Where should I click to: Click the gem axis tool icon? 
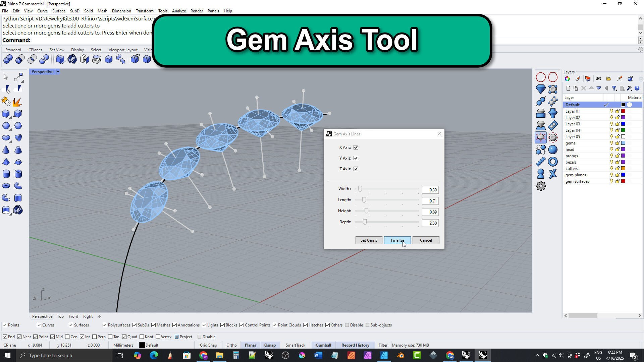(x=540, y=137)
